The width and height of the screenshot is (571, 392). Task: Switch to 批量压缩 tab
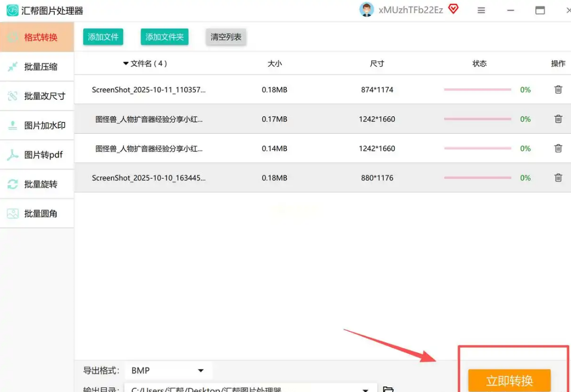37,67
